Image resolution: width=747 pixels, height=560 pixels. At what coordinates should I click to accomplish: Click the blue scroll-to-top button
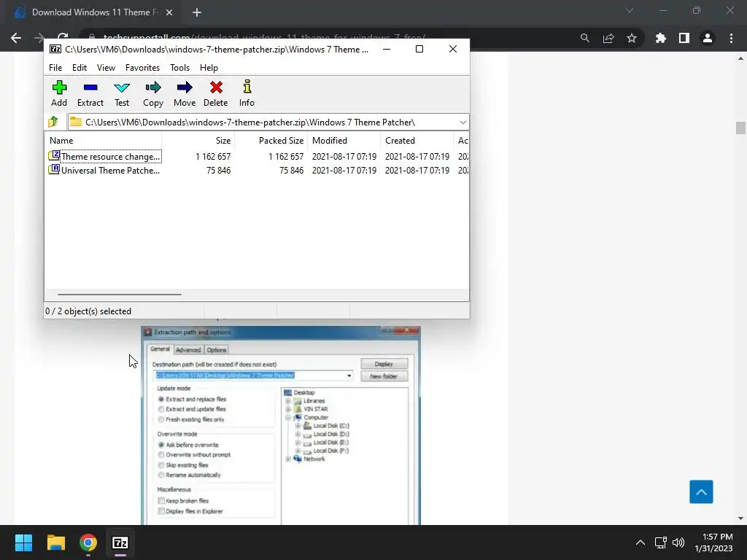coord(701,492)
